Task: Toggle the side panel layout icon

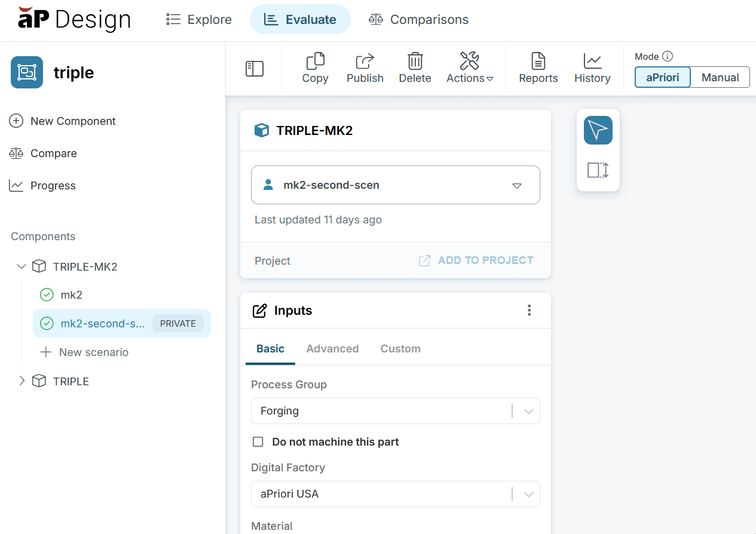Action: (255, 69)
